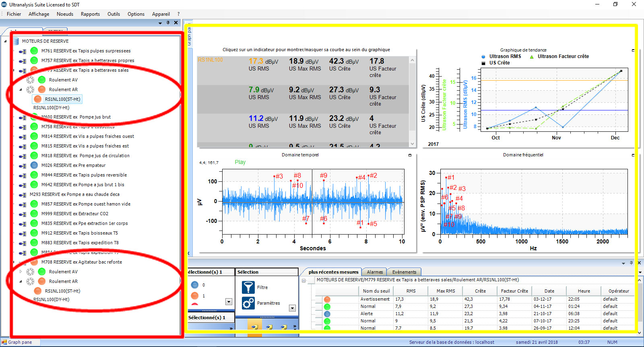Expand the lower Roulement AV node
644x347 pixels.
tap(21, 272)
